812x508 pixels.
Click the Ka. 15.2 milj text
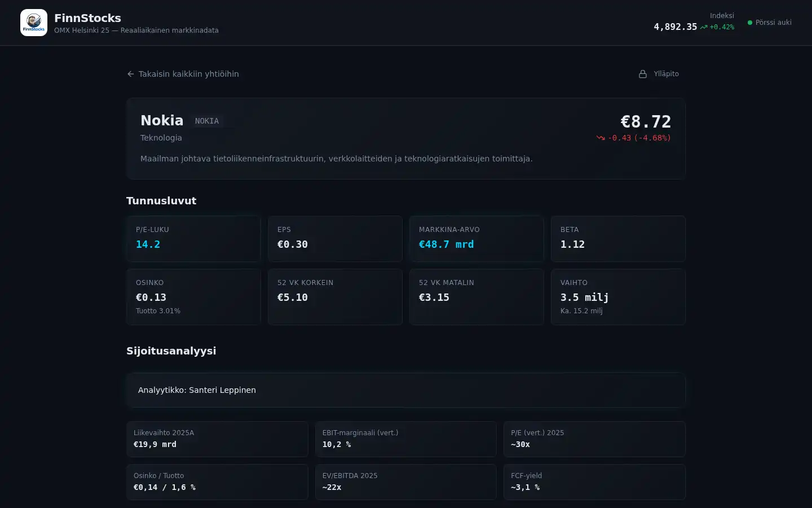(581, 311)
